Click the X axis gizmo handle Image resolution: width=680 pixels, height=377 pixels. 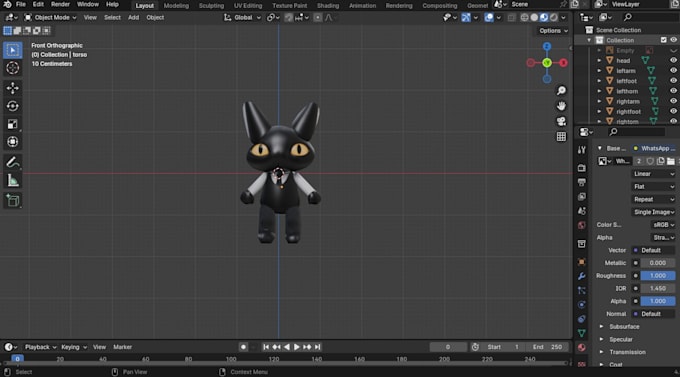[563, 63]
